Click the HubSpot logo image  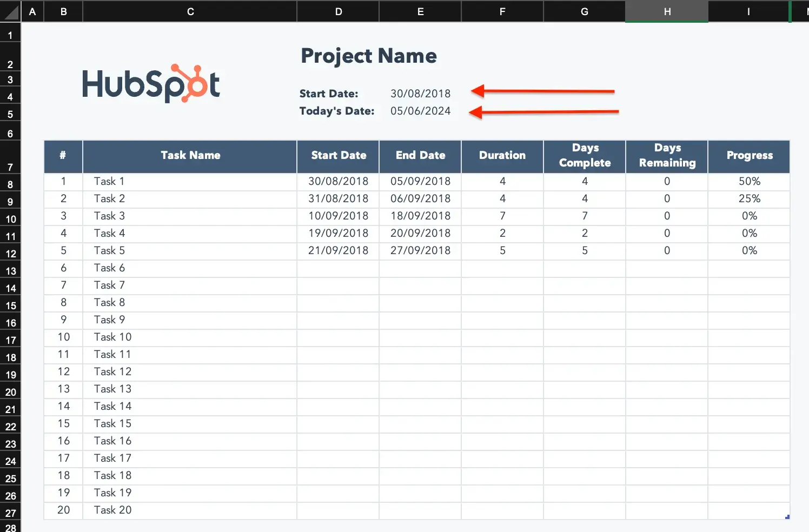151,84
